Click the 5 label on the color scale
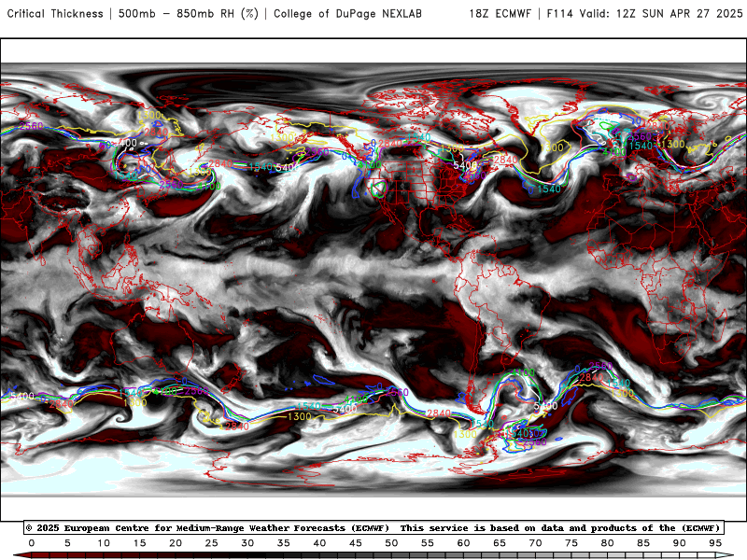This screenshot has width=747, height=560. 67,543
